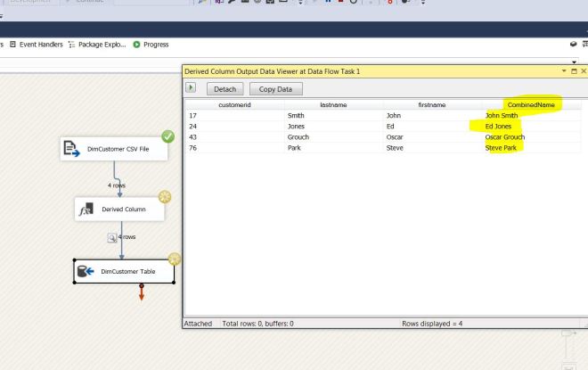Screen dimensions: 588x370
Task: Sort by the customerid column header
Action: [x=234, y=104]
